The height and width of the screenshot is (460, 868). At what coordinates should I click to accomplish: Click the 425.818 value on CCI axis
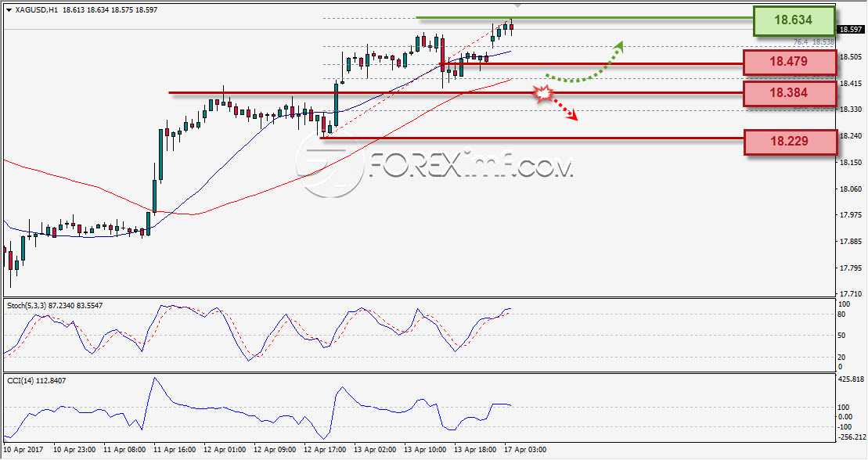[x=852, y=379]
